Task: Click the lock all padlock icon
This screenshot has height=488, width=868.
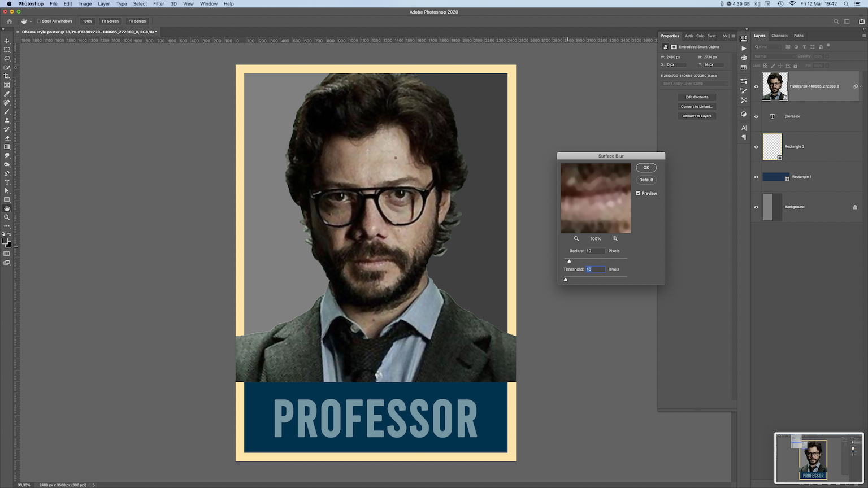Action: [796, 66]
